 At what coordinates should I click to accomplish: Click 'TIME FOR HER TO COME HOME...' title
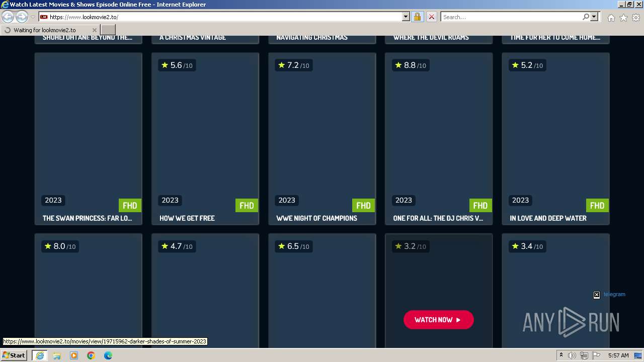pos(555,37)
